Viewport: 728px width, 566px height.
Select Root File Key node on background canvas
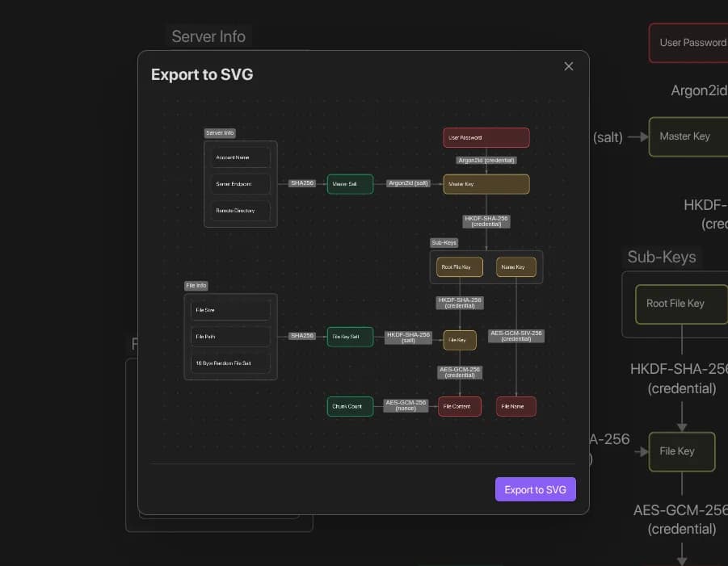(682, 304)
